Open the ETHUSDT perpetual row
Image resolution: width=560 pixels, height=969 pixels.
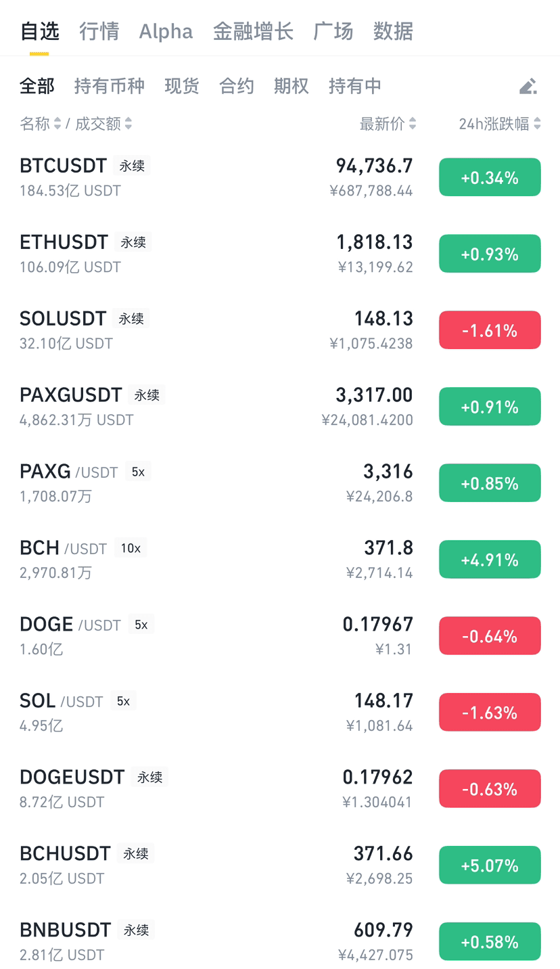pos(280,254)
